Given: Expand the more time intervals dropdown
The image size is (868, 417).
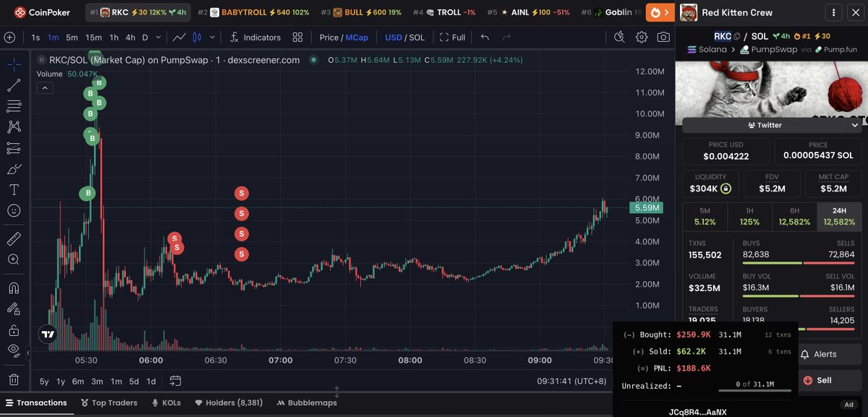Looking at the screenshot, I should 159,38.
